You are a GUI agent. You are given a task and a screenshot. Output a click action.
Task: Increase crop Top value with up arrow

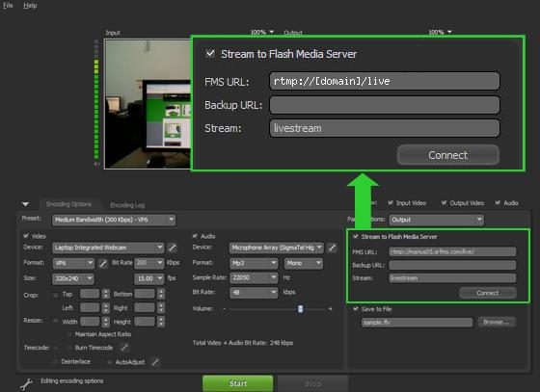coord(106,291)
